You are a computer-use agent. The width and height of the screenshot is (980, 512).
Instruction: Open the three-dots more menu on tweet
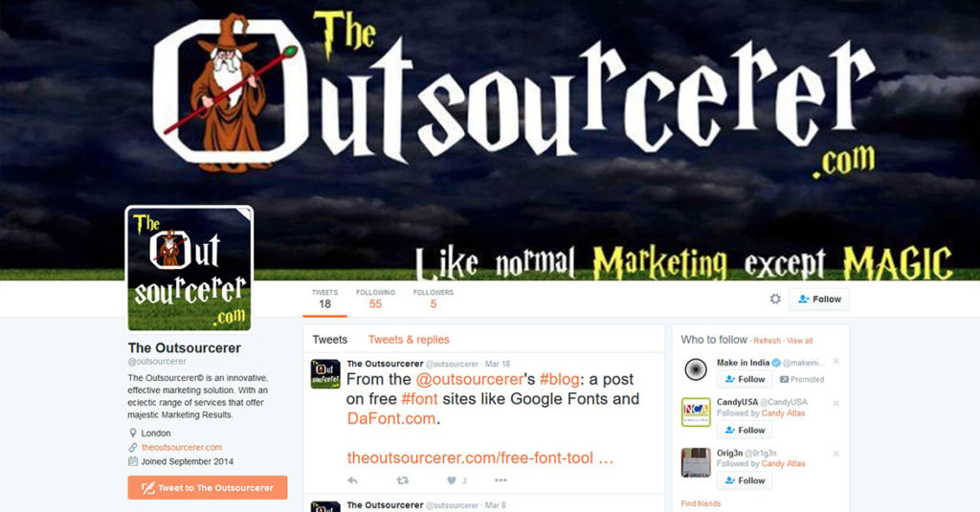click(x=501, y=480)
